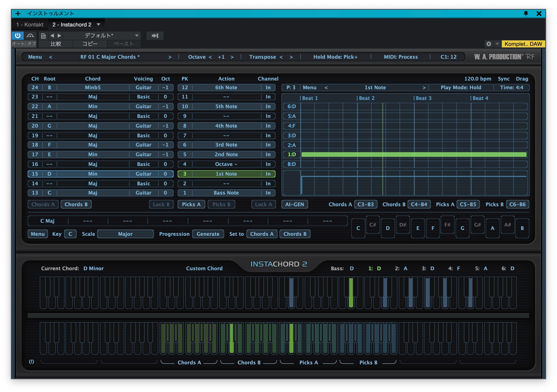Toggle the plugin power bypass button
The width and height of the screenshot is (557, 392).
[x=17, y=36]
